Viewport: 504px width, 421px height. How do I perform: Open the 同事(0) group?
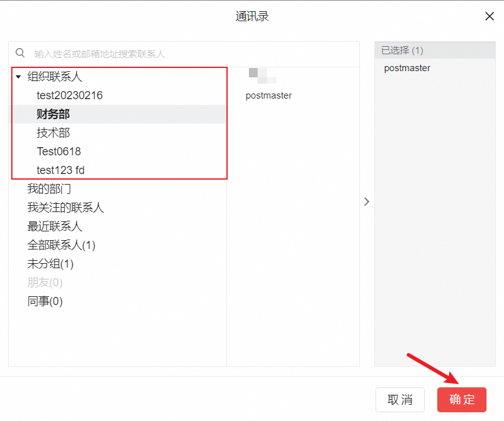tap(45, 301)
